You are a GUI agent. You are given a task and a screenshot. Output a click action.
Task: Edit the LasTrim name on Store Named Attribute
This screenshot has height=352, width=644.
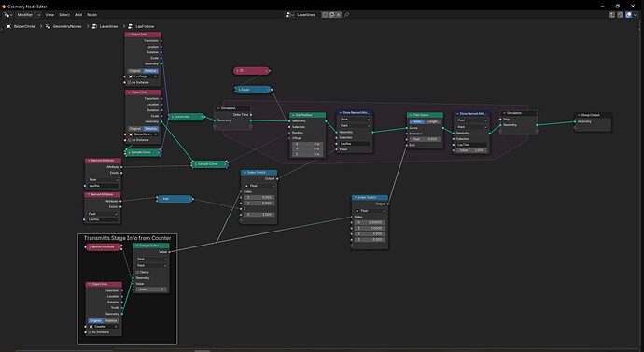click(x=471, y=145)
